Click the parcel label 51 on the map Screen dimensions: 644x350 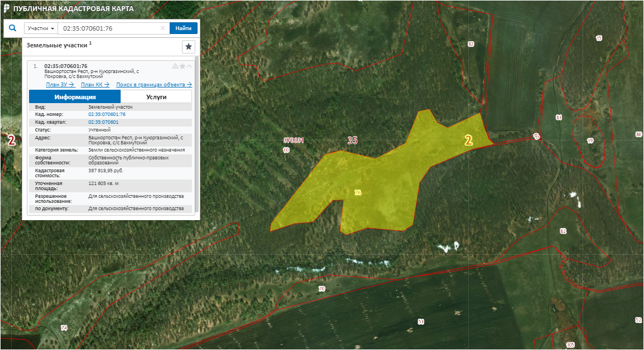(421, 322)
